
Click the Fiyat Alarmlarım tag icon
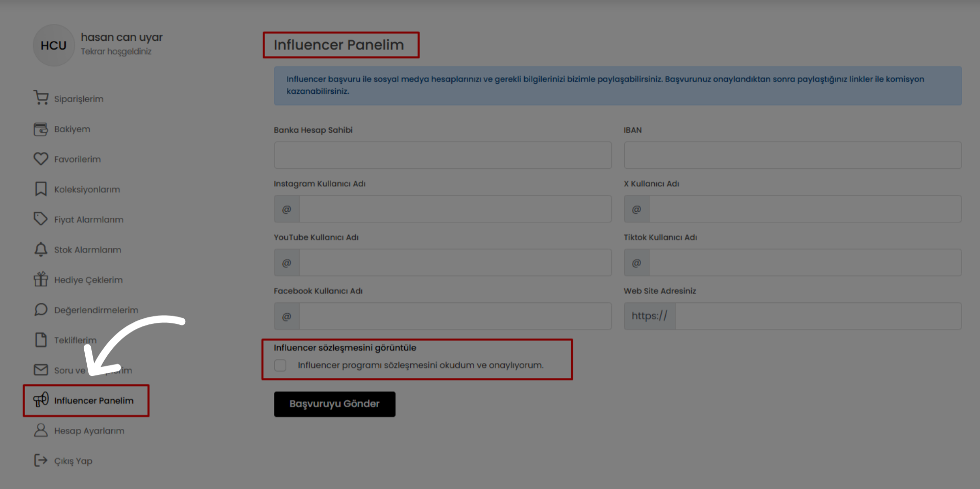pyautogui.click(x=41, y=219)
